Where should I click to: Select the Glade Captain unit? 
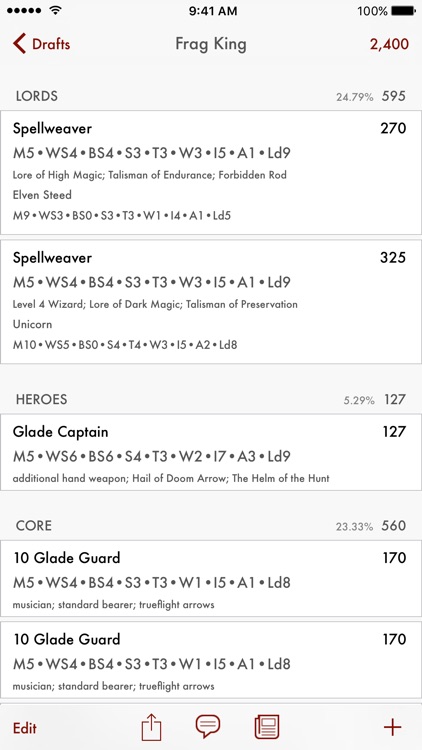211,452
